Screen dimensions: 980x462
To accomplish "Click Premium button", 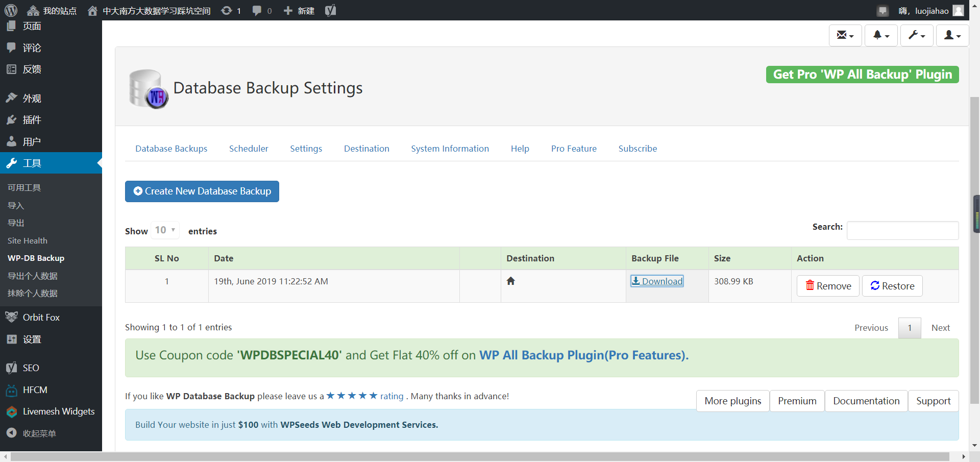I will coord(797,401).
